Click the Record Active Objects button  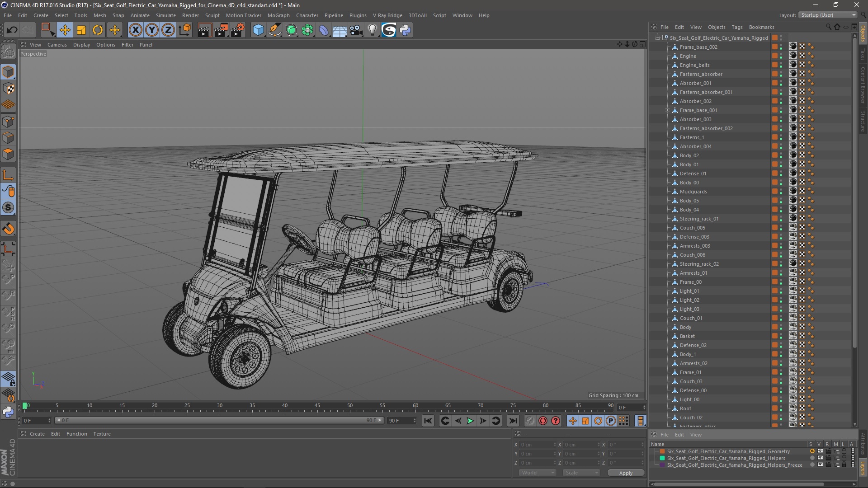point(530,421)
